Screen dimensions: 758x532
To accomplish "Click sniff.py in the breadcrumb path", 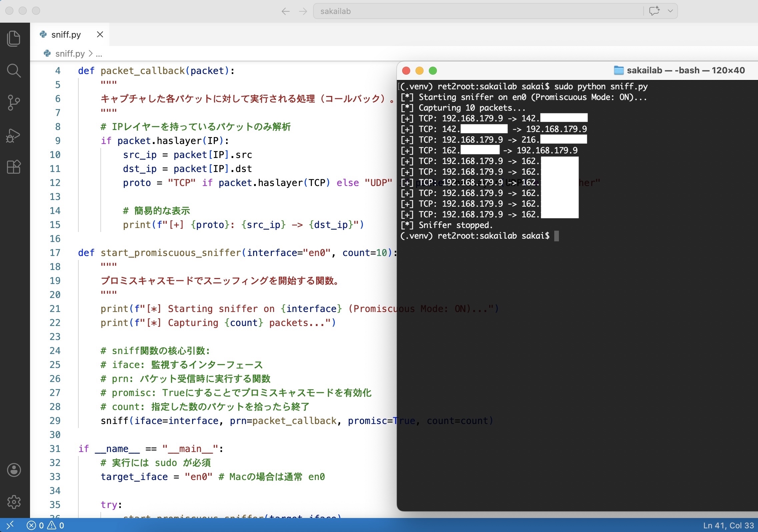I will (70, 54).
